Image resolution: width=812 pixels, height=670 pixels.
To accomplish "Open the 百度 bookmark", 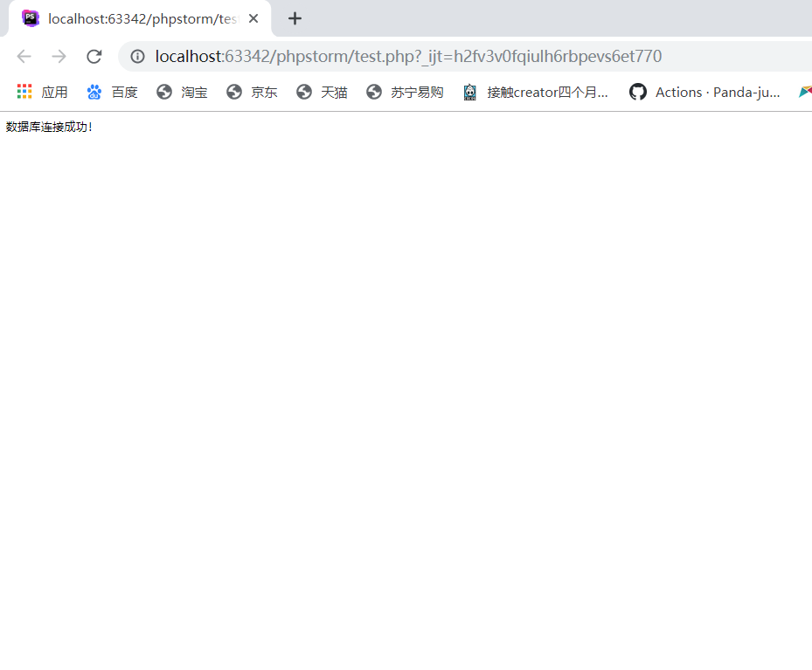I will pos(113,92).
